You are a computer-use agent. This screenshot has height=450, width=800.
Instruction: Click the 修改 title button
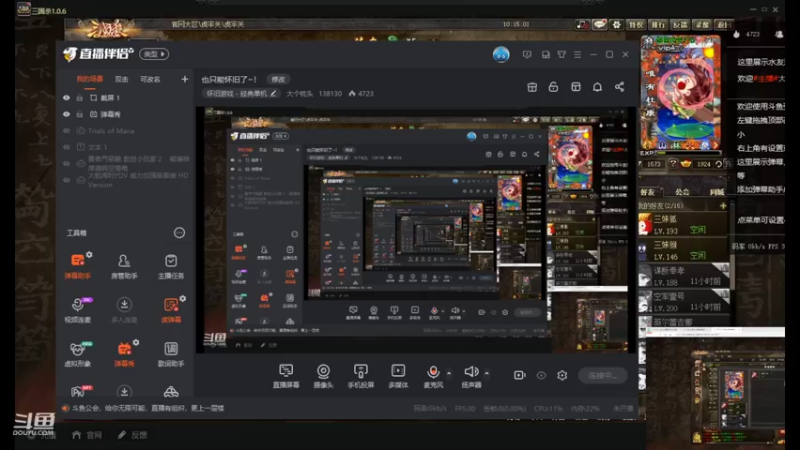278,79
